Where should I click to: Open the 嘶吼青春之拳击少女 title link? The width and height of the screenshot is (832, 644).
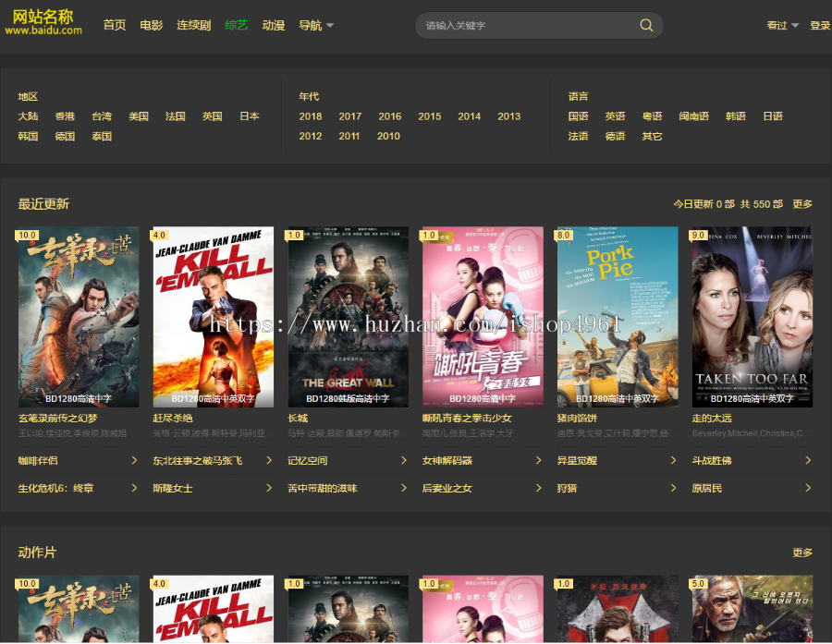click(x=467, y=418)
